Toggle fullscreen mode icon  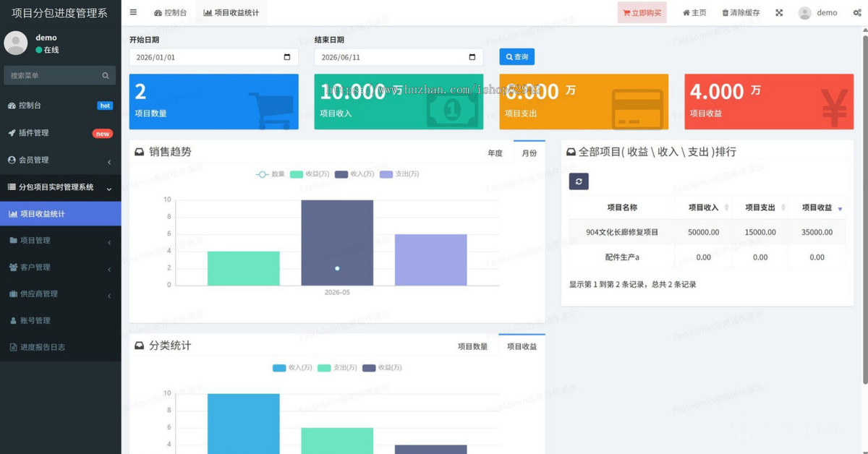coord(779,12)
